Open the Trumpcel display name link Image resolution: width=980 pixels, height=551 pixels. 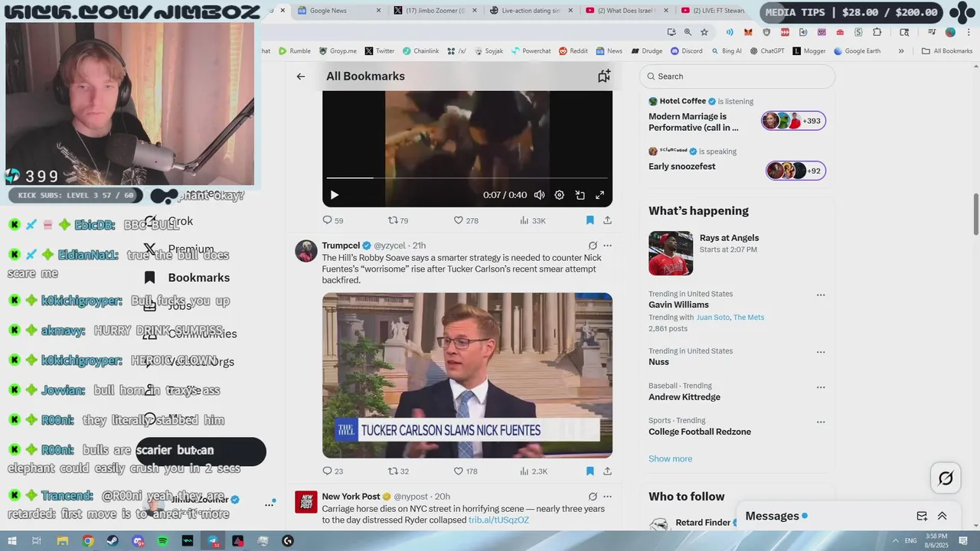(341, 246)
